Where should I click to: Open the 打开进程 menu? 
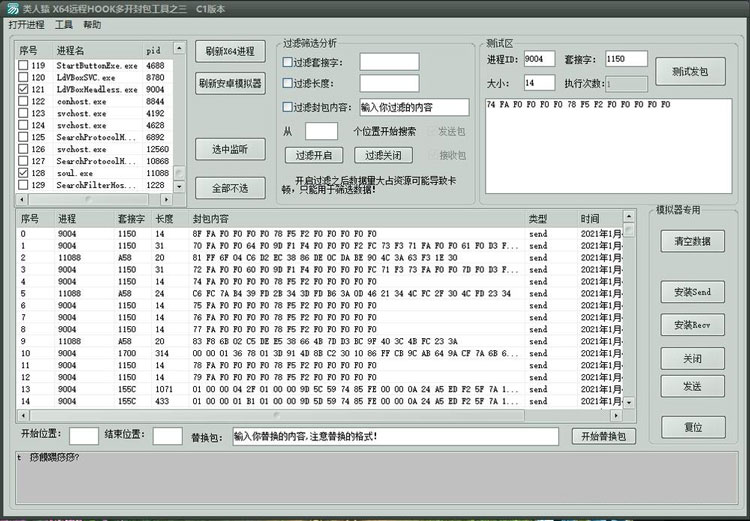26,24
